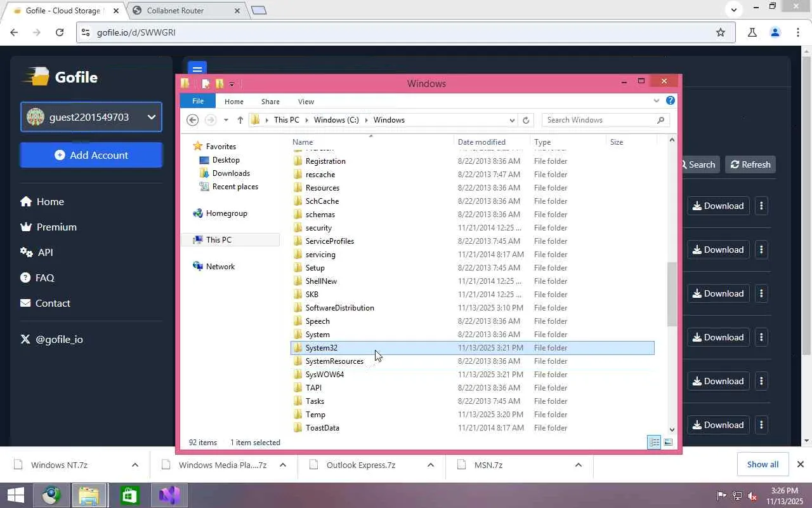The width and height of the screenshot is (812, 508).
Task: Open the Explorer Home ribbon tab
Action: point(234,102)
